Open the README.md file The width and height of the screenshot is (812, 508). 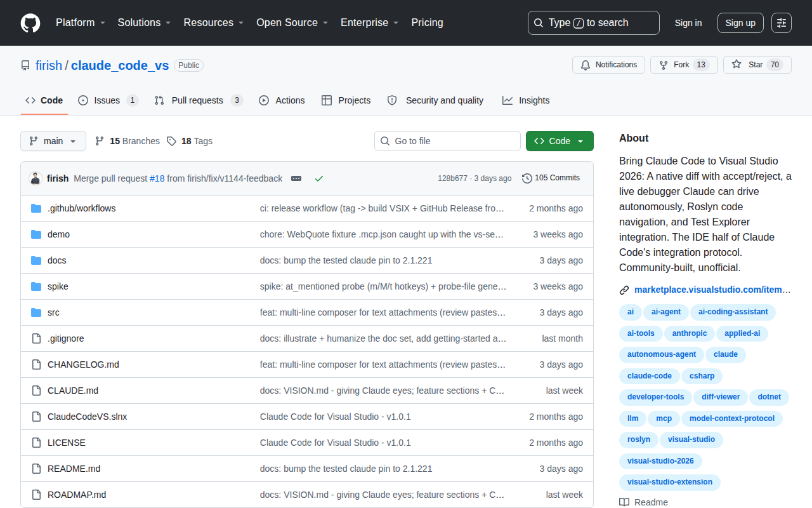(x=74, y=469)
